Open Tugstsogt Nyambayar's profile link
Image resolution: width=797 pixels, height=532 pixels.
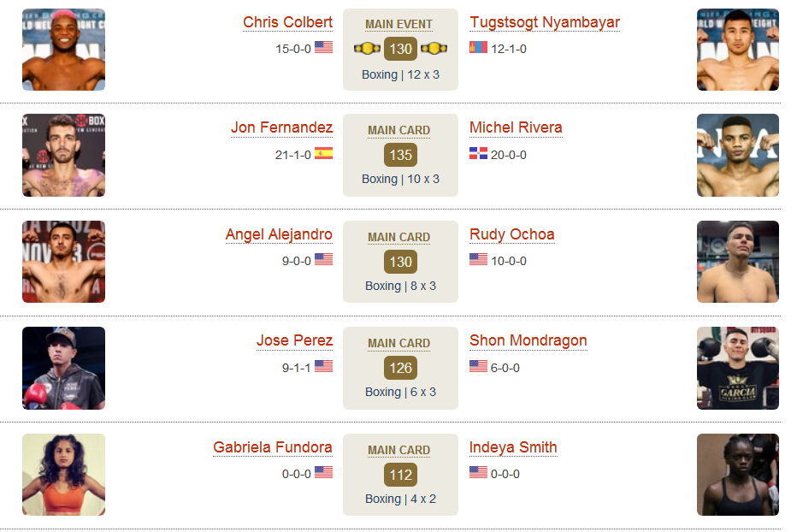tap(545, 22)
